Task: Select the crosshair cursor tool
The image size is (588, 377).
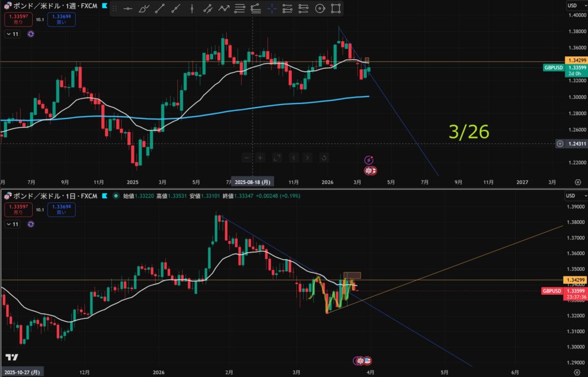Action: point(272,9)
